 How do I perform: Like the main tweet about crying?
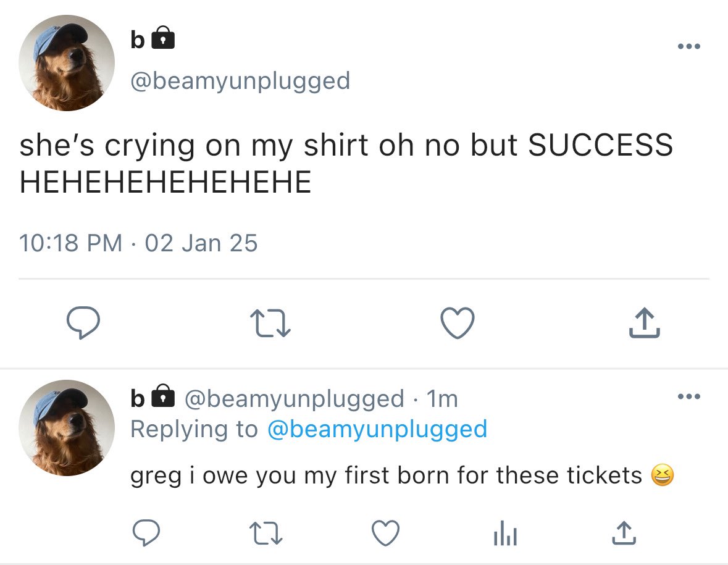tap(458, 323)
